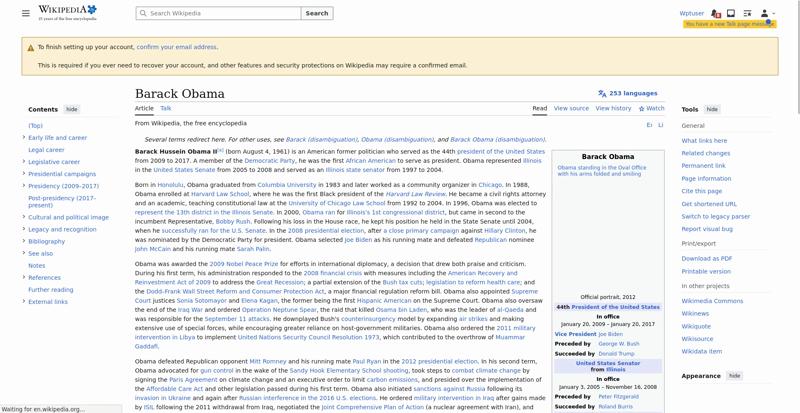Viewport: 800px width, 413px height.
Task: Click the Search button
Action: [317, 13]
